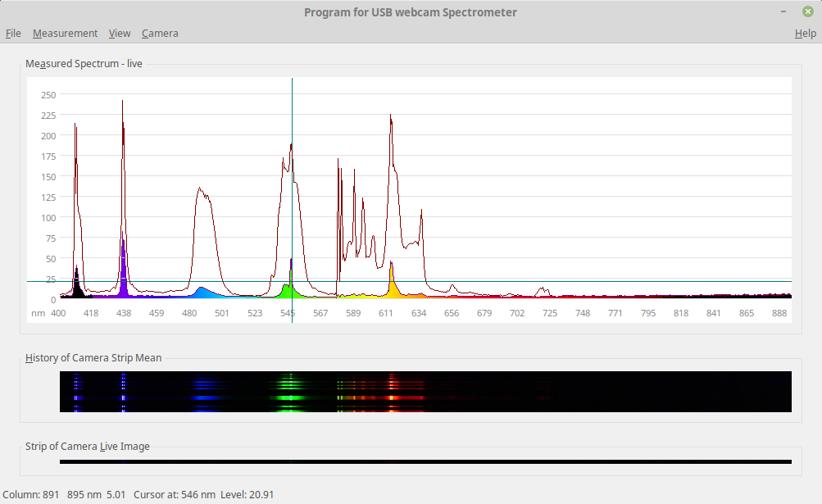Click the '795' wavelength axis label
This screenshot has height=504, width=822.
click(648, 313)
